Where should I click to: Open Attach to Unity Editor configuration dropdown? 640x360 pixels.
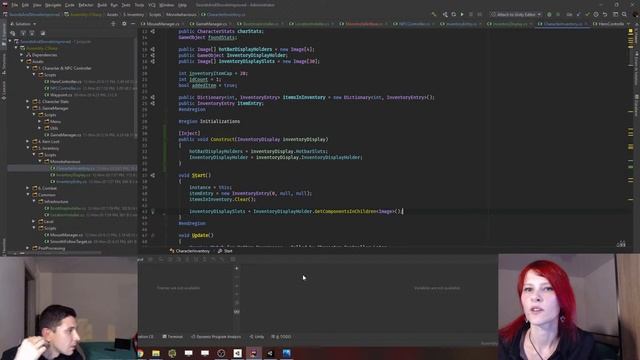[x=516, y=14]
